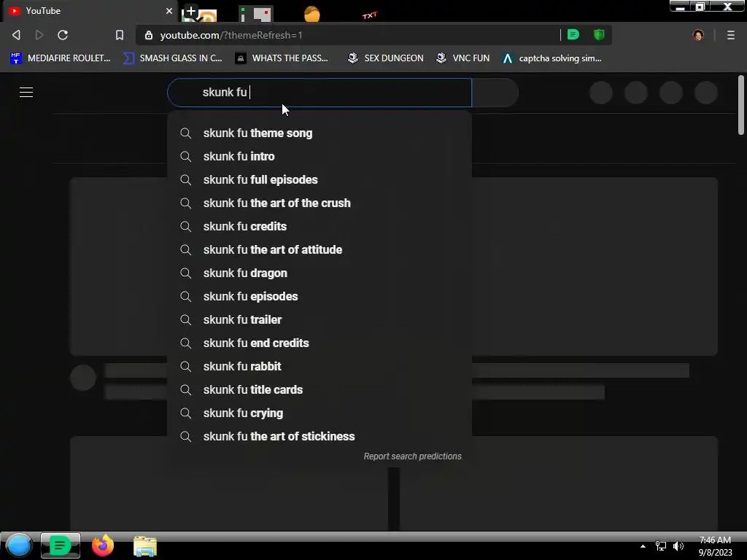Open the SMASH GLASS IN C... bookmark

click(172, 58)
